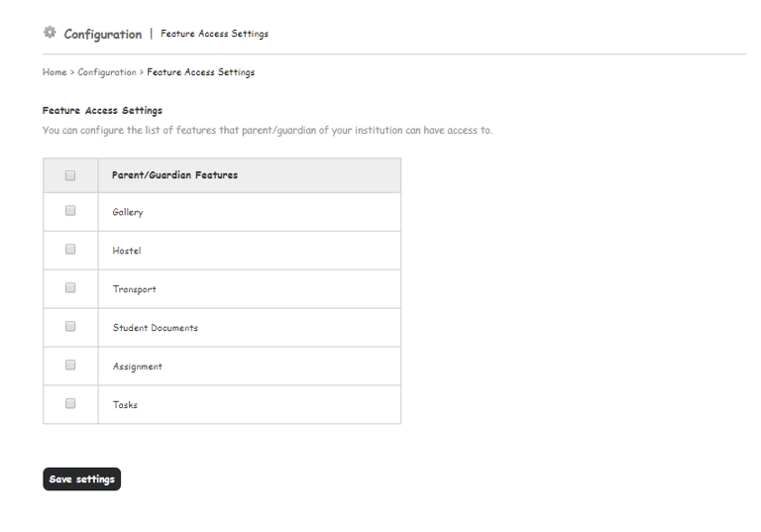
Task: Click the Configuration gear icon
Action: pos(50,33)
